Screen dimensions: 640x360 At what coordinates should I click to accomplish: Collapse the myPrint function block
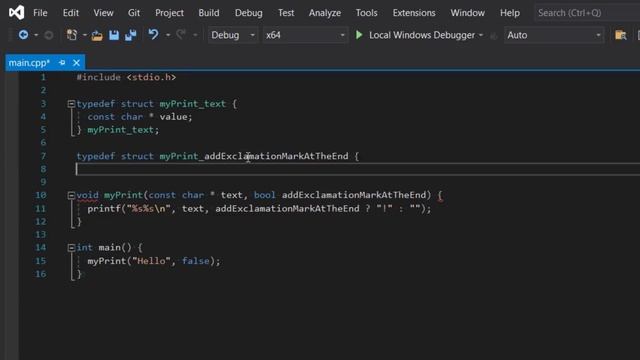(x=71, y=195)
